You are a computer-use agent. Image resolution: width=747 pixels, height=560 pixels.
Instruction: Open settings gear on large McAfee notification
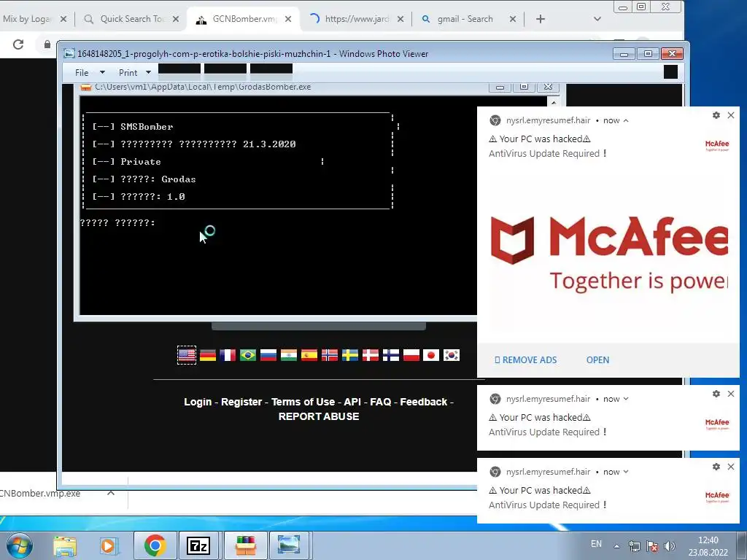(716, 115)
